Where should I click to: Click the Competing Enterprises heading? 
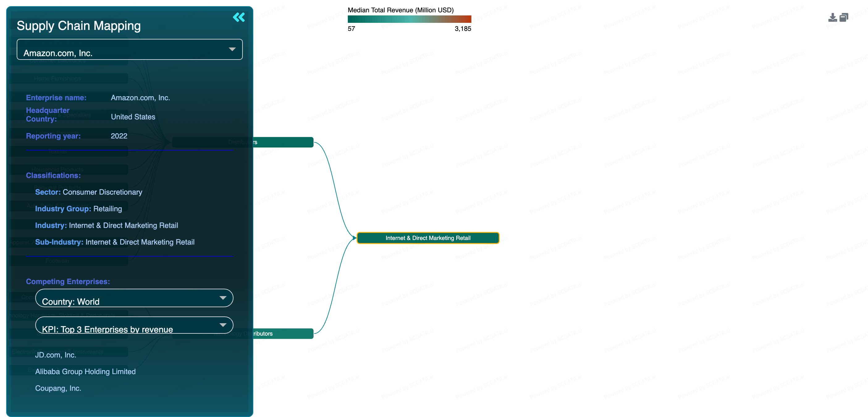tap(68, 281)
